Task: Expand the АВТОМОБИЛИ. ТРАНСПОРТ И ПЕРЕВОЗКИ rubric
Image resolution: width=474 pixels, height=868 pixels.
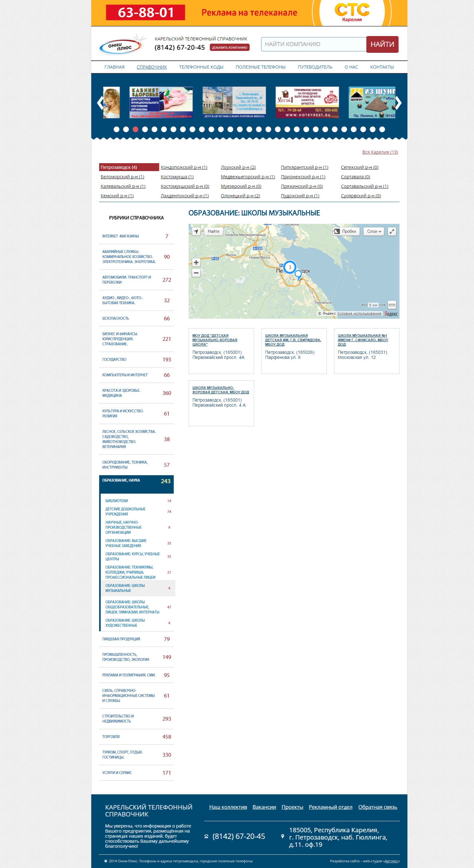Action: [136, 280]
